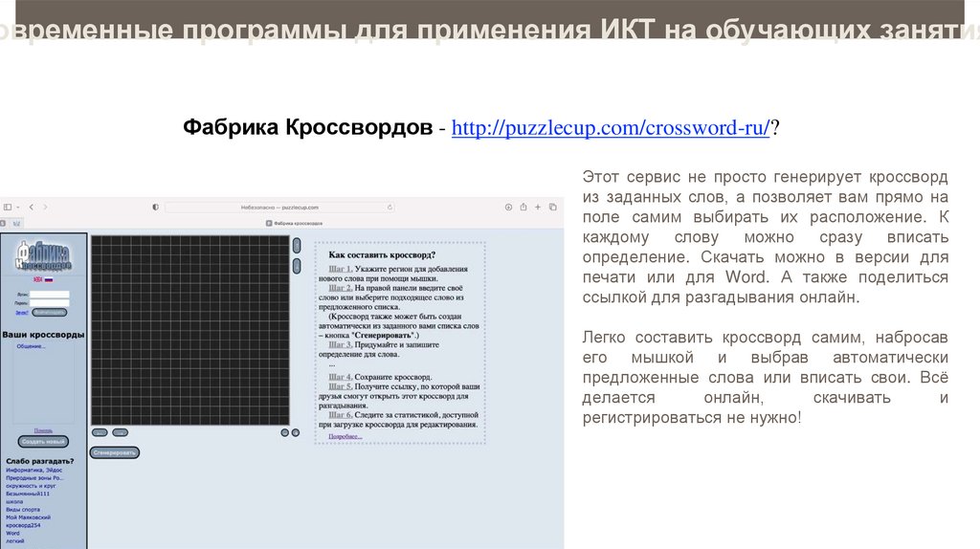Open the Природные зоны Ро... crossword

coord(35,478)
